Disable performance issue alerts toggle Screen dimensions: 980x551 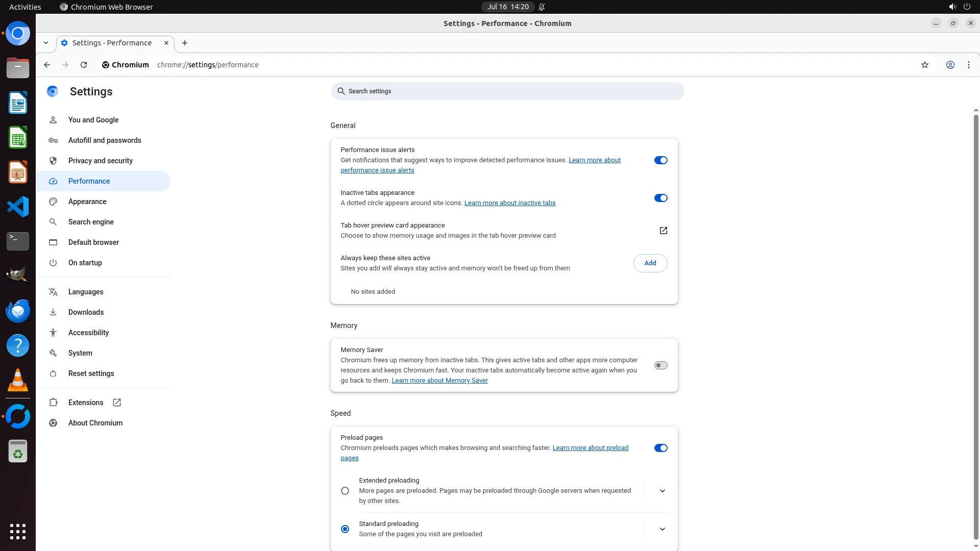(660, 160)
